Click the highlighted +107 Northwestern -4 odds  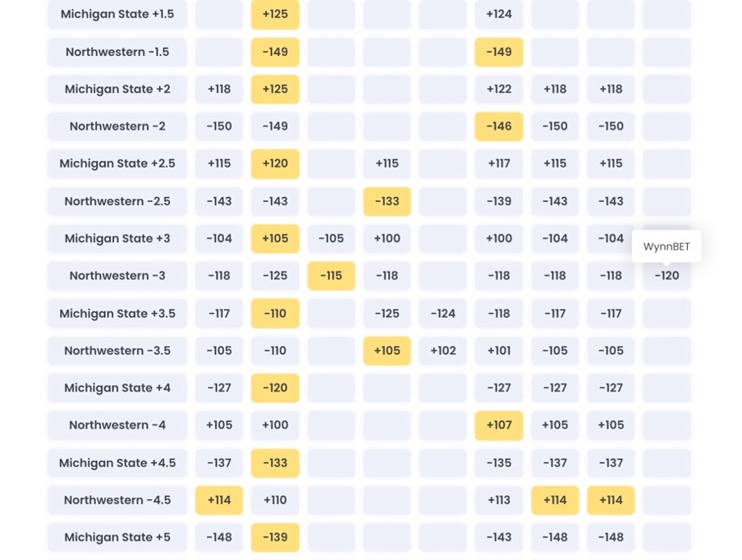[x=499, y=425]
